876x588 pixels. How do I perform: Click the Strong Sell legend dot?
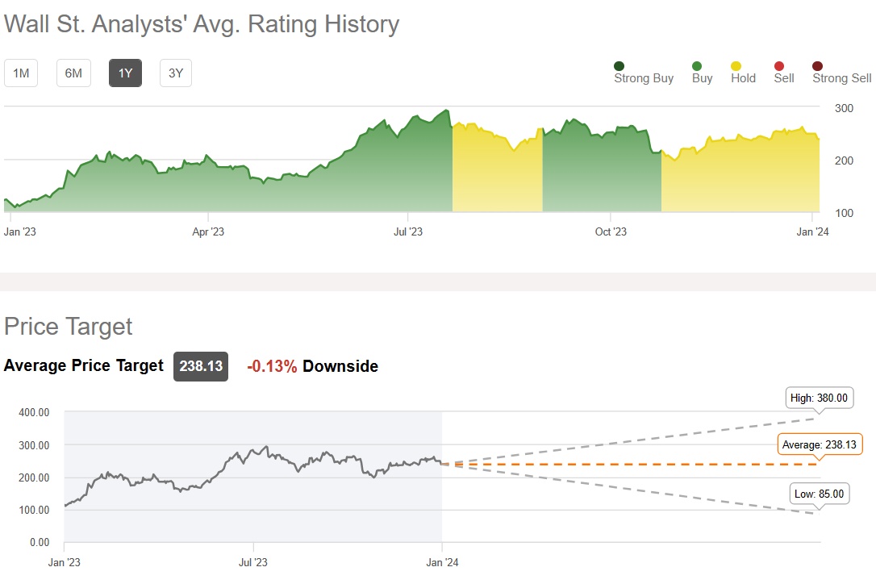[818, 66]
